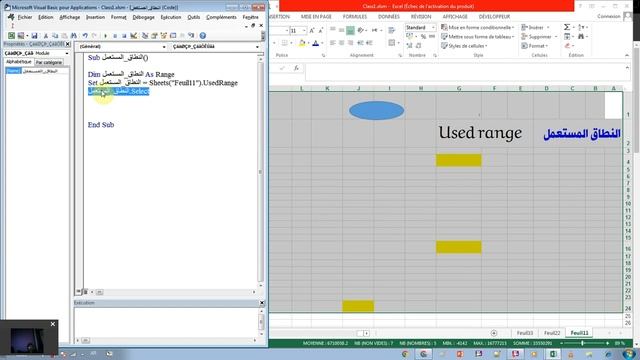Open the Débogage menu in VBA editor
The width and height of the screenshot is (640, 360).
(x=144, y=17)
